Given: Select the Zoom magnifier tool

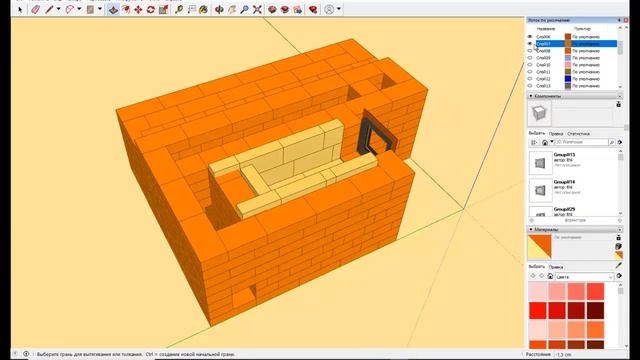Looking at the screenshot, I should click(244, 9).
